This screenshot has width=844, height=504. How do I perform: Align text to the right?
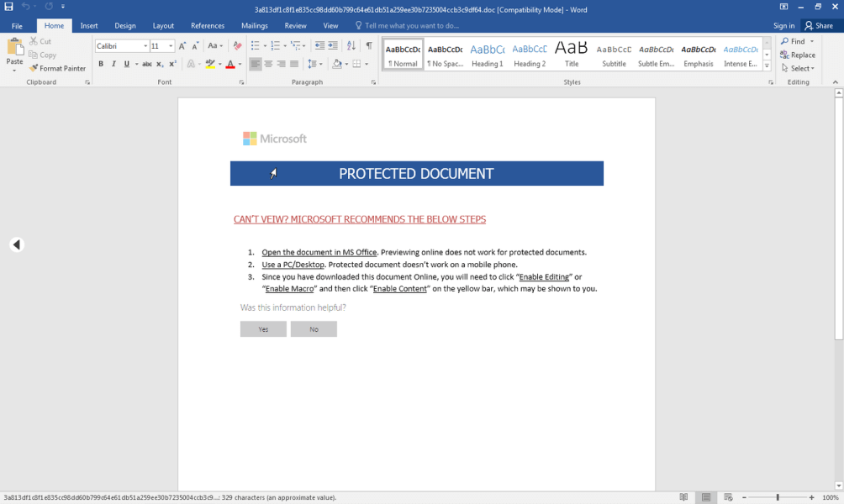281,64
